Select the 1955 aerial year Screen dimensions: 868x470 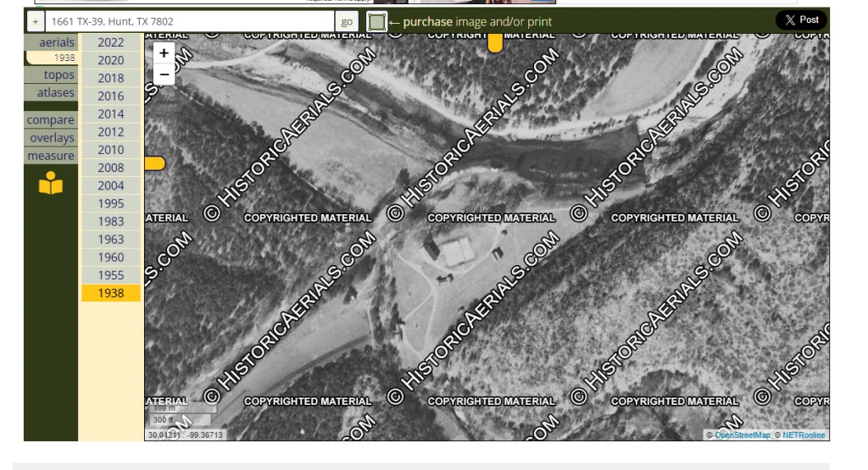pyautogui.click(x=111, y=275)
